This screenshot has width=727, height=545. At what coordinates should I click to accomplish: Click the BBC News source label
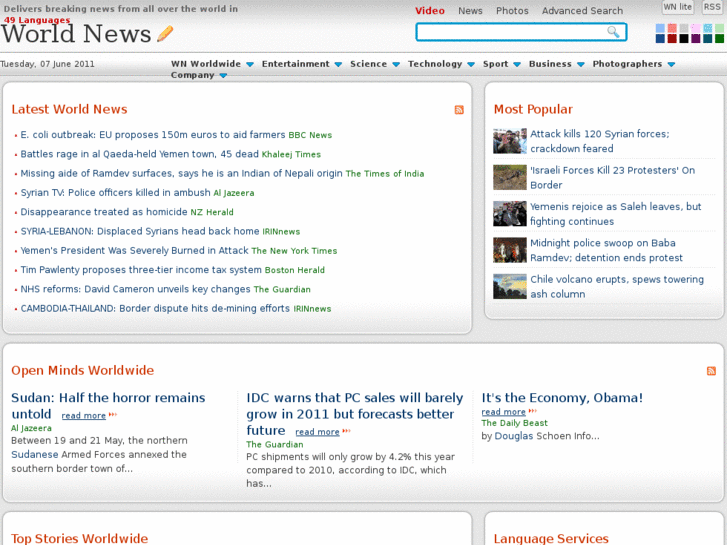click(310, 135)
